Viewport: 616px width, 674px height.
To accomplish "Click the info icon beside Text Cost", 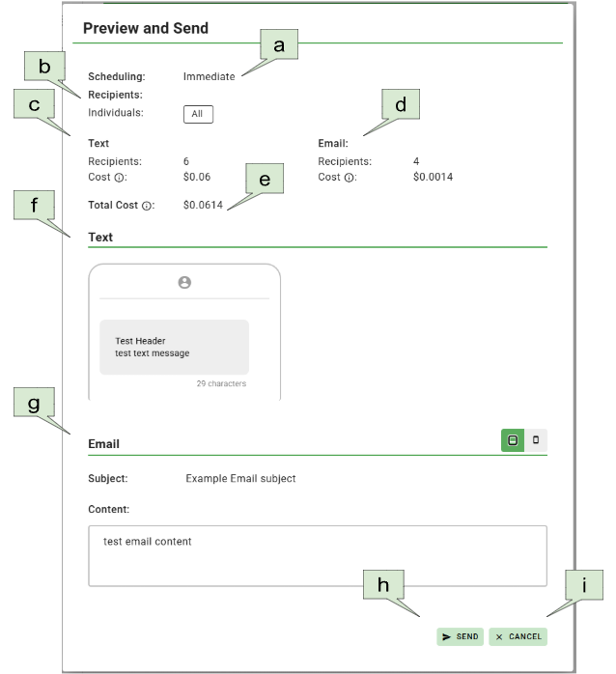I will (119, 178).
